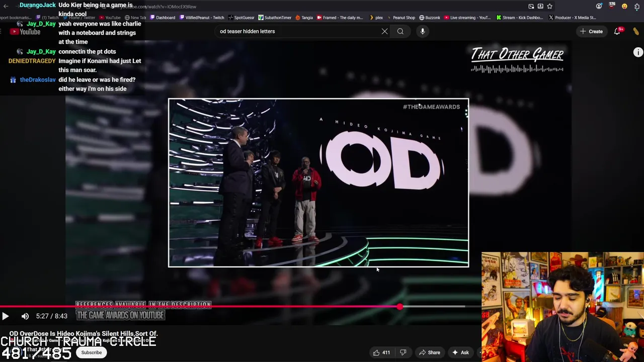Dislike the video with thumbs down
Viewport: 644px width, 362px height.
point(403,352)
